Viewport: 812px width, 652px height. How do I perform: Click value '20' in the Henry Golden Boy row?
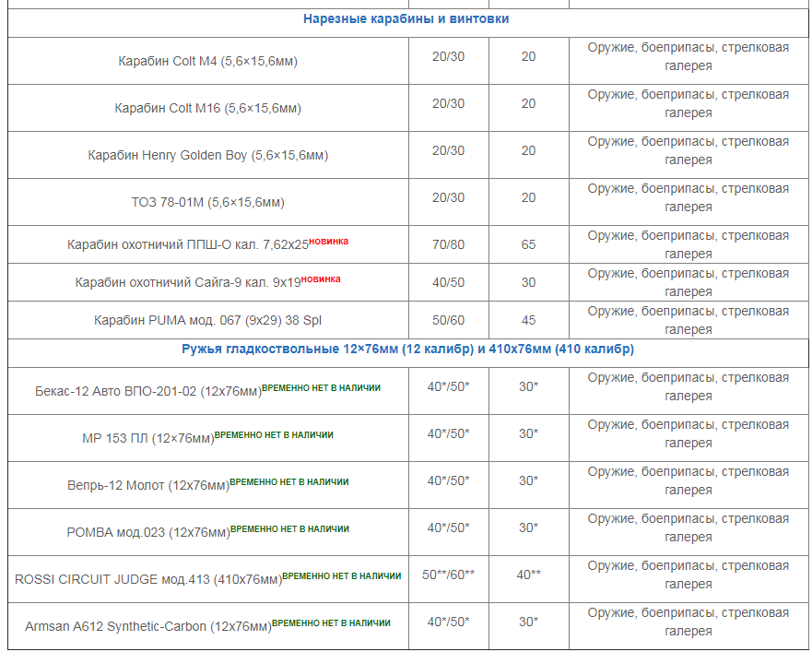528,151
